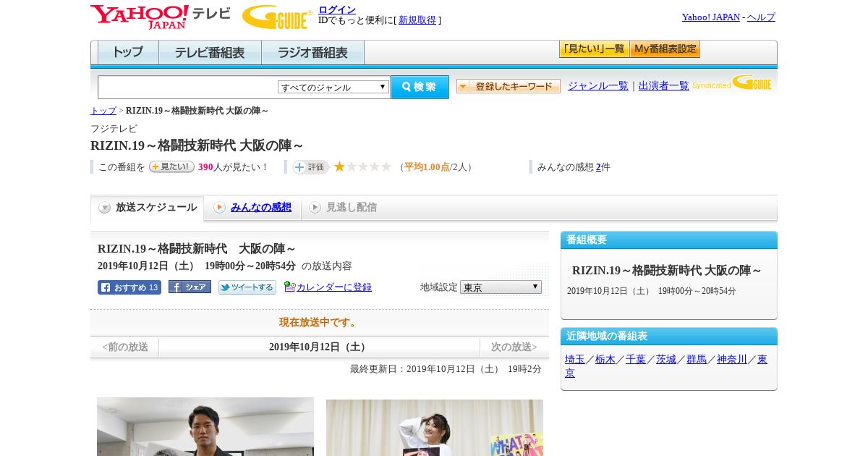Select the 平均1.00点 rating text
Image resolution: width=868 pixels, height=456 pixels.
427,166
